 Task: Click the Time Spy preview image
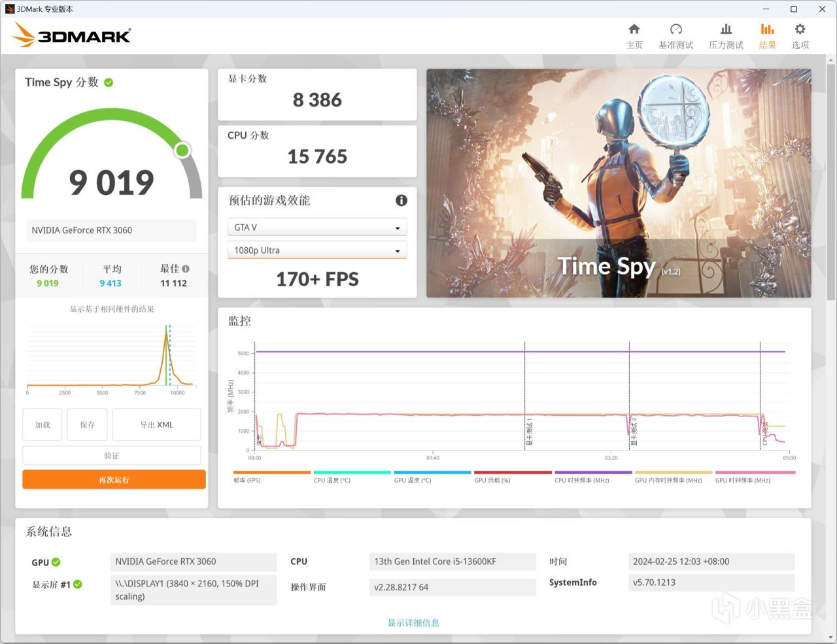coord(619,183)
